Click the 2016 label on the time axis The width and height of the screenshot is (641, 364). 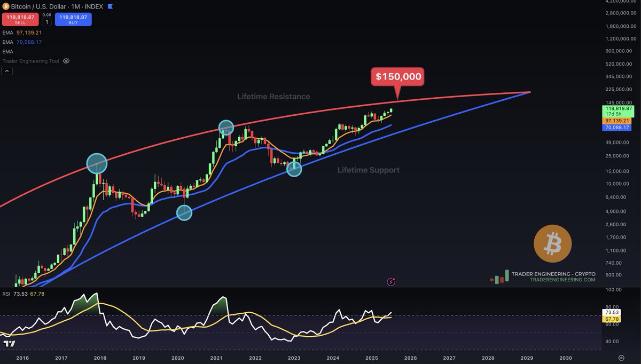(x=21, y=358)
